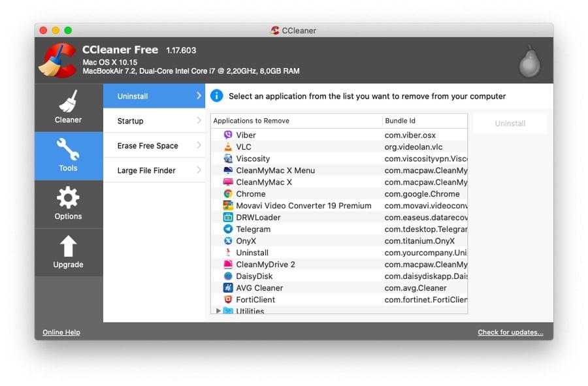Sort by Applications to Remove column header
The image size is (588, 386).
[296, 121]
